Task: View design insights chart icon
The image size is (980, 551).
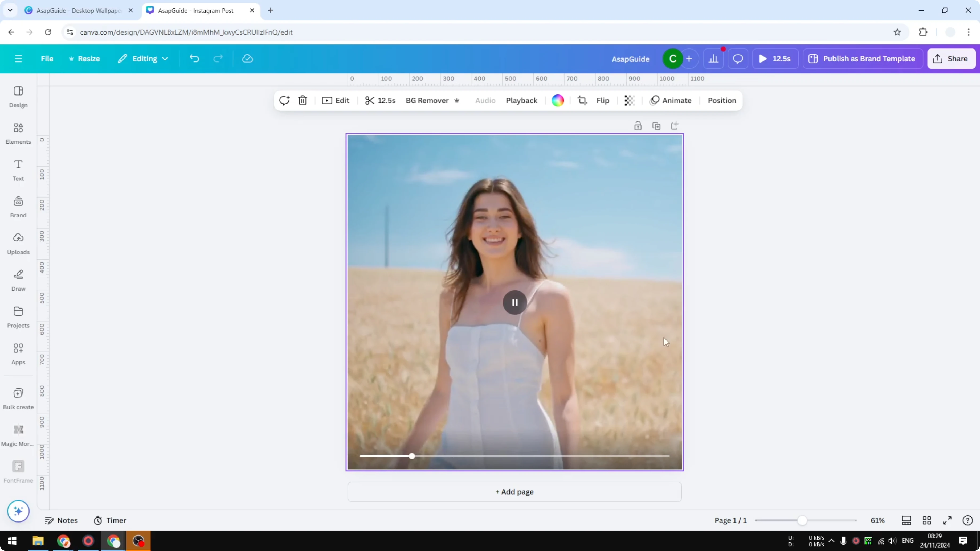Action: click(713, 58)
